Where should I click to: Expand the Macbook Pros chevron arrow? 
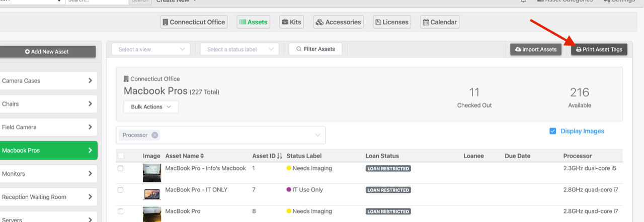[x=90, y=150]
